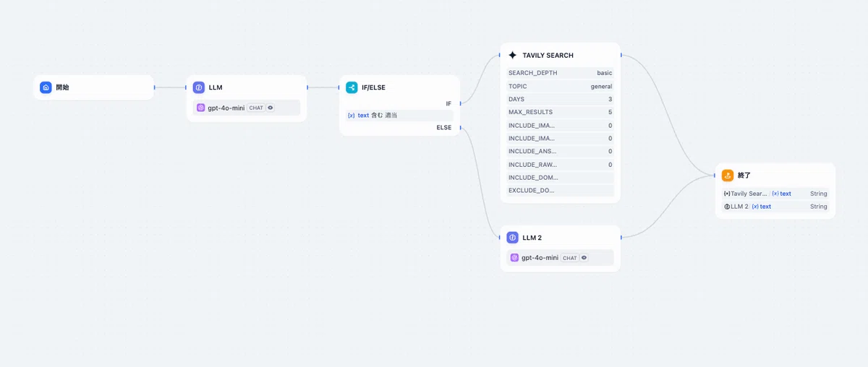Select the TAVILY SEARCH node title
The width and height of the screenshot is (868, 367).
(548, 56)
